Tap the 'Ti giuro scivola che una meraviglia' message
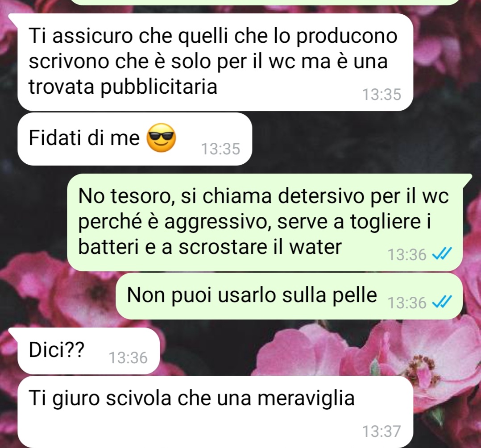 coord(216,412)
